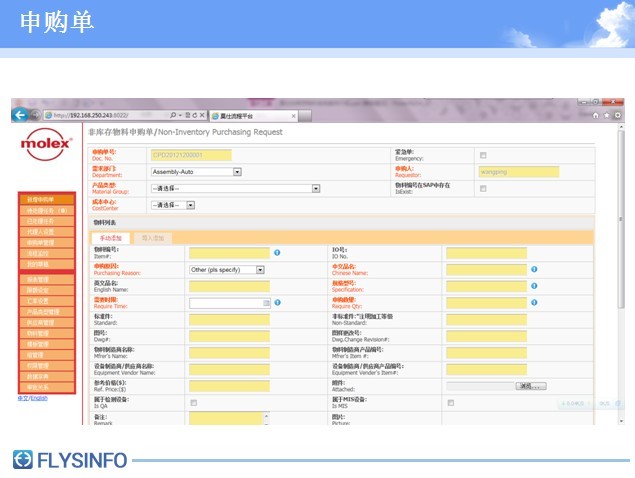
Task: Expand the Material Group dropdown
Action: (315, 188)
